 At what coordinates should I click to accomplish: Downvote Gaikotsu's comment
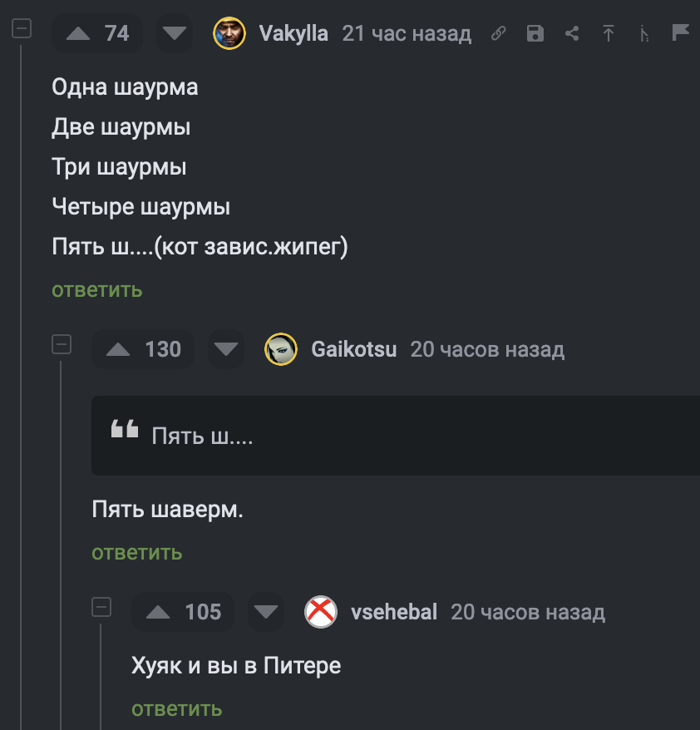pos(226,349)
